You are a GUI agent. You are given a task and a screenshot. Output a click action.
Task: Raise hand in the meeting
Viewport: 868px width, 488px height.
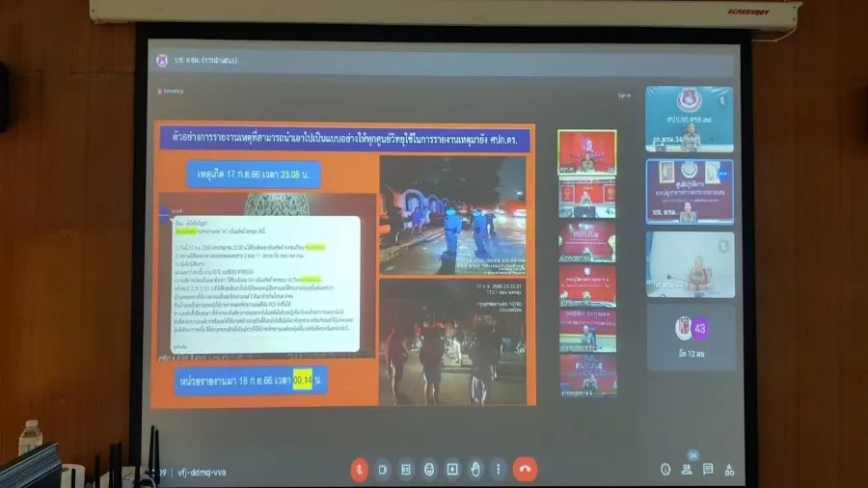pos(475,469)
